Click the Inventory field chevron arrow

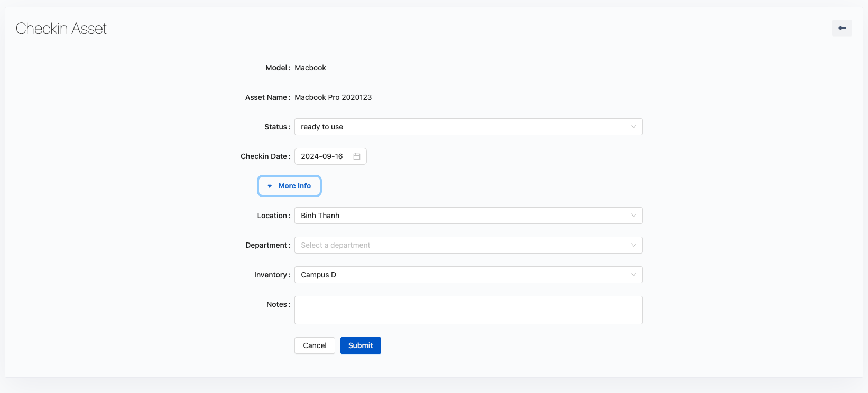coord(633,275)
